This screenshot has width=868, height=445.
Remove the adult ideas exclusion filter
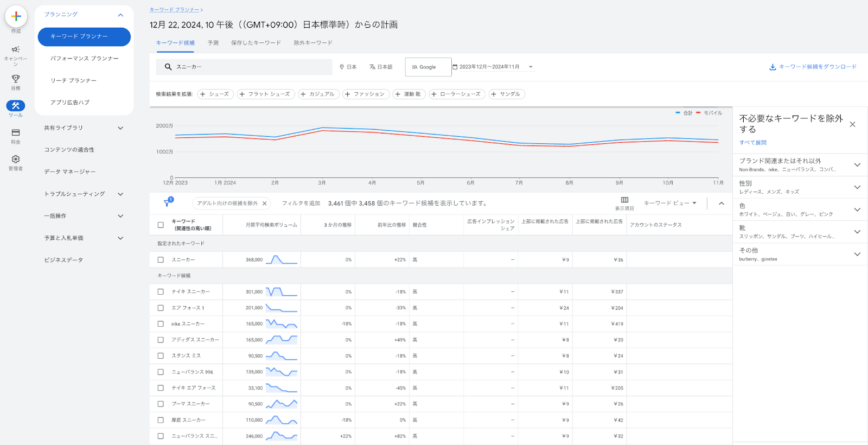pyautogui.click(x=265, y=204)
